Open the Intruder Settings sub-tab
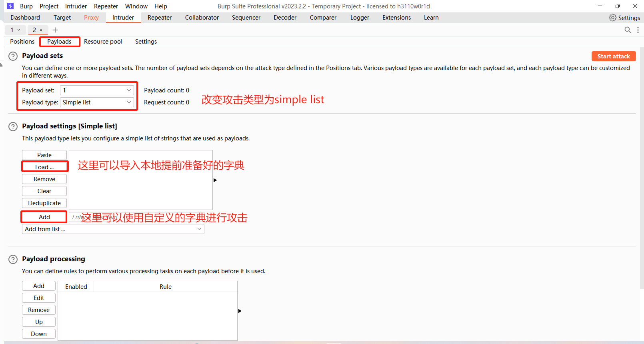 (x=146, y=42)
